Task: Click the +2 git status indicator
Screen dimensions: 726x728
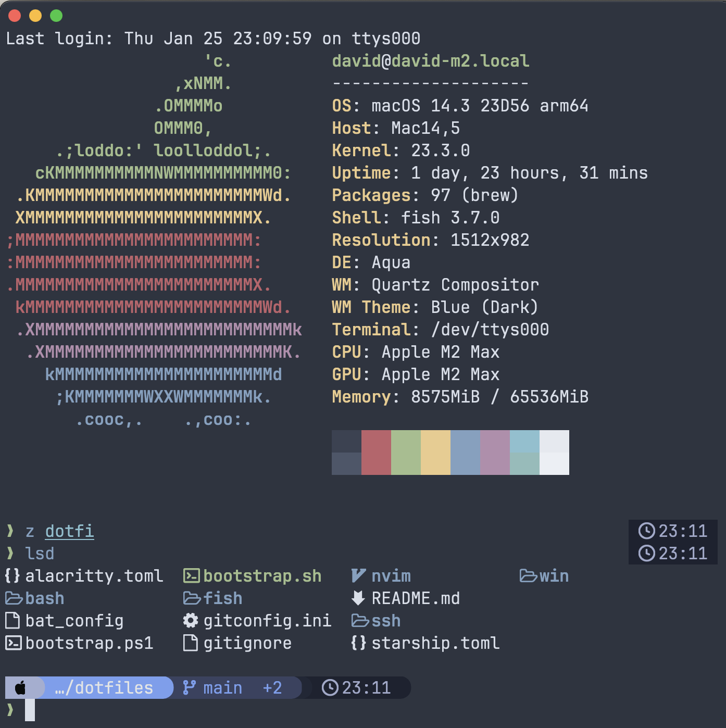Action: (272, 688)
